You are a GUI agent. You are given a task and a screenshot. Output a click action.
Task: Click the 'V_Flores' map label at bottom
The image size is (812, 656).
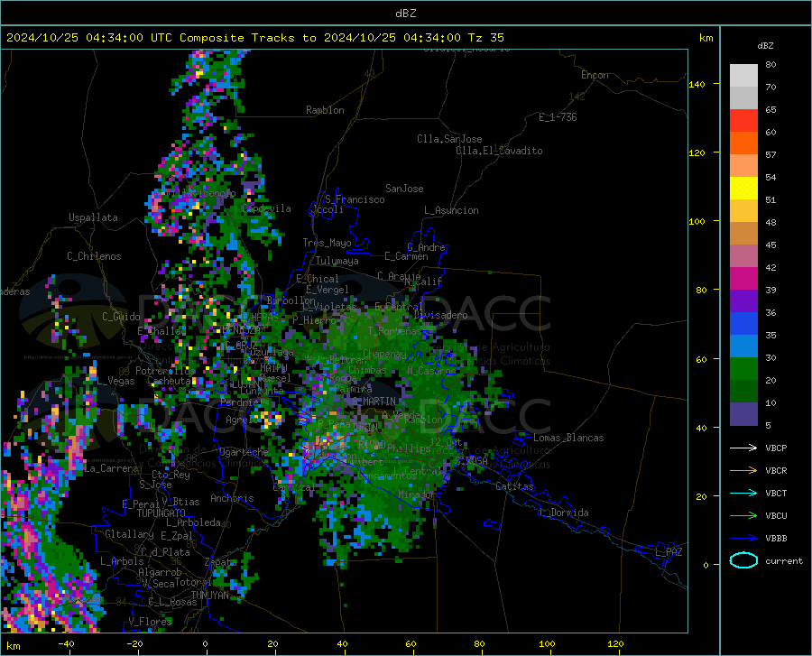point(150,621)
